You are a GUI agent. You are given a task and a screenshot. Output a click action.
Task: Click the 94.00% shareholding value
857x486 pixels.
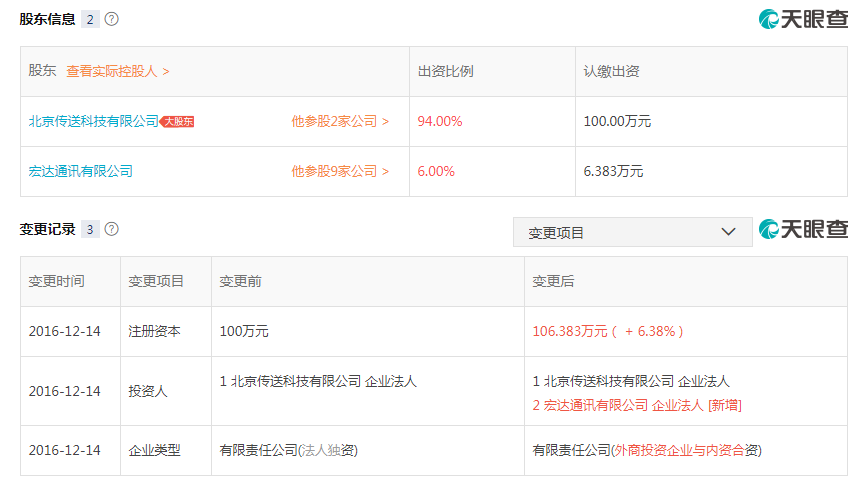coord(440,121)
